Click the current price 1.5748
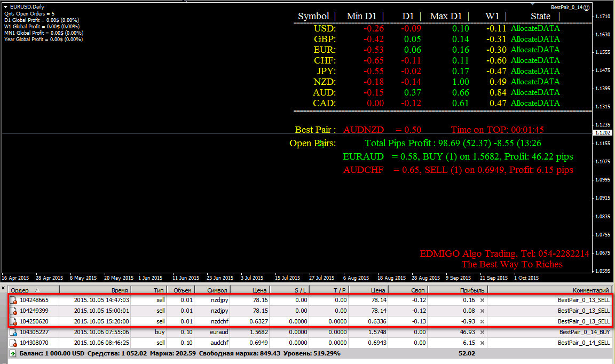 tap(376, 332)
